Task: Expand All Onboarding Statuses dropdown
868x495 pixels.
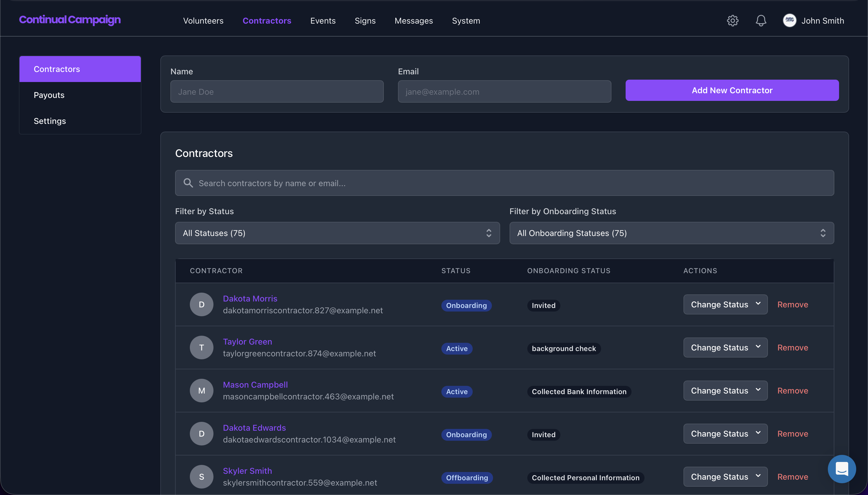Action: click(x=671, y=233)
